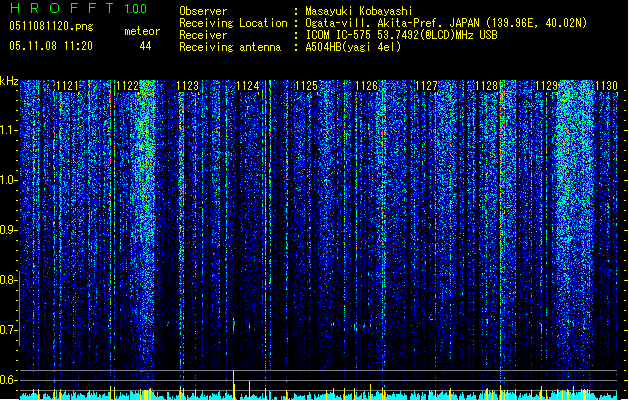
Task: Click the Observer label
Action: point(203,11)
